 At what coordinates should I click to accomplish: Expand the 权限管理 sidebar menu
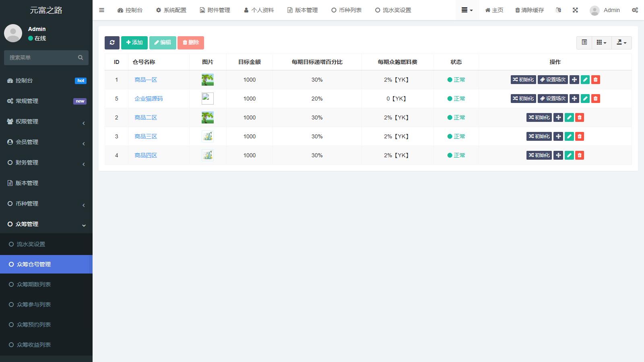[x=46, y=121]
